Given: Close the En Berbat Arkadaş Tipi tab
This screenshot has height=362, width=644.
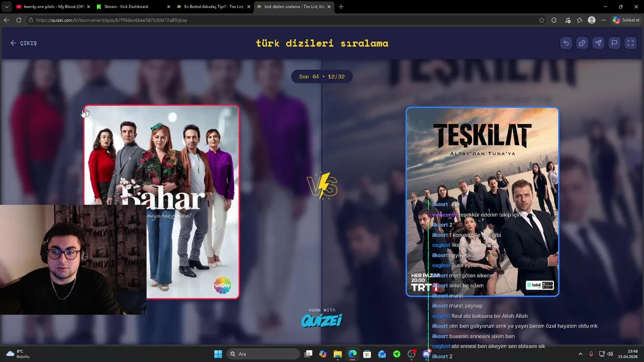Looking at the screenshot, I should (x=249, y=7).
